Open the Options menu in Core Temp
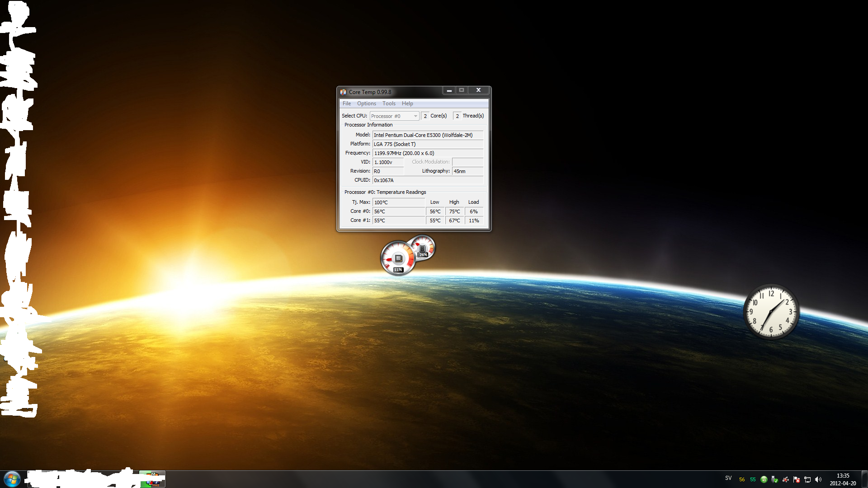868x488 pixels. pos(366,103)
